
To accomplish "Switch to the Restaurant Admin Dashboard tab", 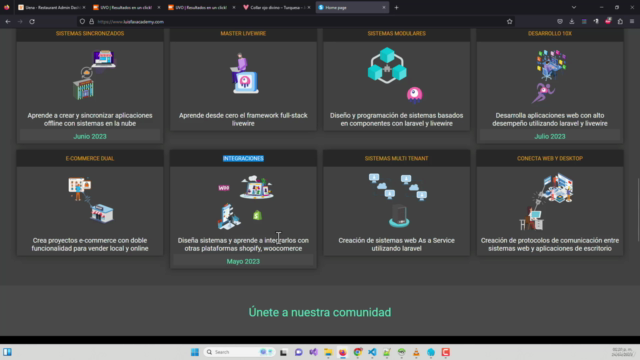I will tap(52, 7).
